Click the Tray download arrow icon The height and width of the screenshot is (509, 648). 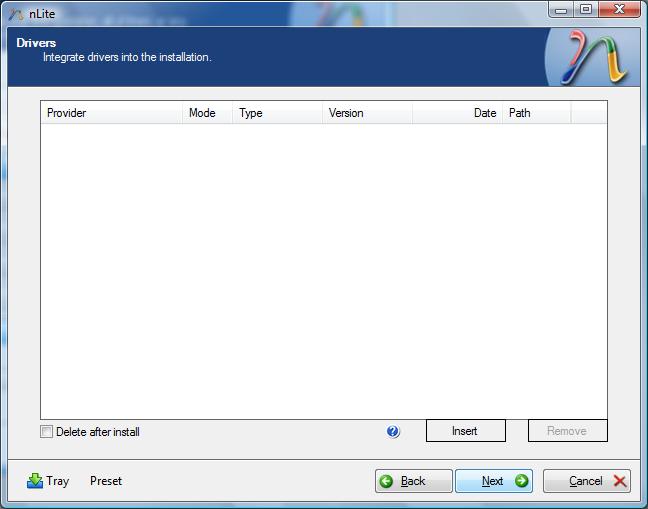pos(35,481)
